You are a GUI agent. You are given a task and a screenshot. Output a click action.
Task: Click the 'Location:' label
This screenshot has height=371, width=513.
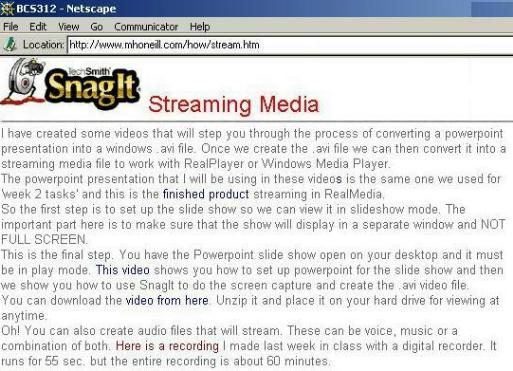click(43, 45)
